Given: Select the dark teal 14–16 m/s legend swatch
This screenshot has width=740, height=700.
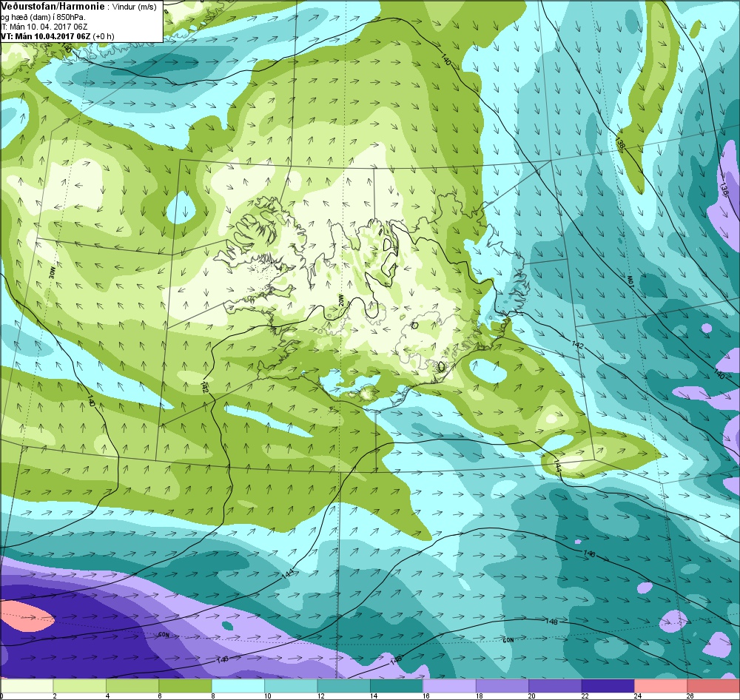Looking at the screenshot, I should pos(397,685).
